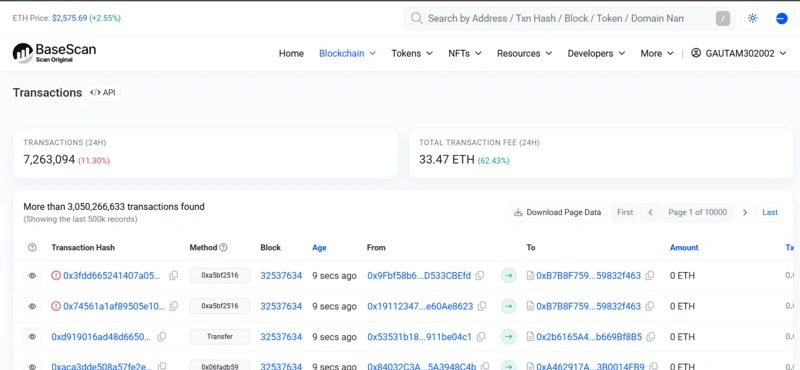Open from address 0x19112347...e60Ae8623

(x=420, y=306)
